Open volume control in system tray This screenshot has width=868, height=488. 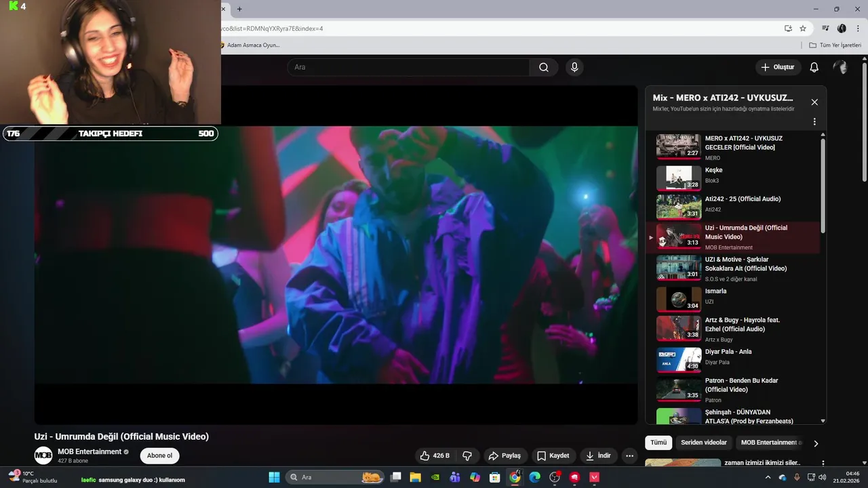tap(823, 477)
